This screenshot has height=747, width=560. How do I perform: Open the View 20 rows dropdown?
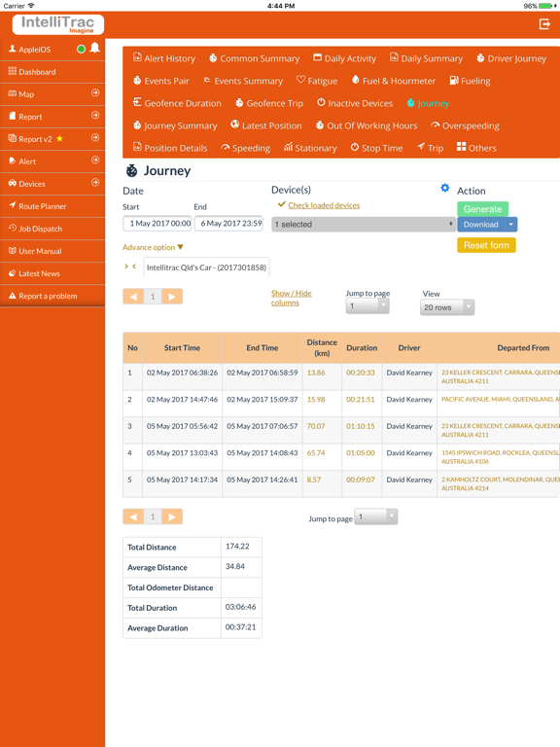point(446,307)
